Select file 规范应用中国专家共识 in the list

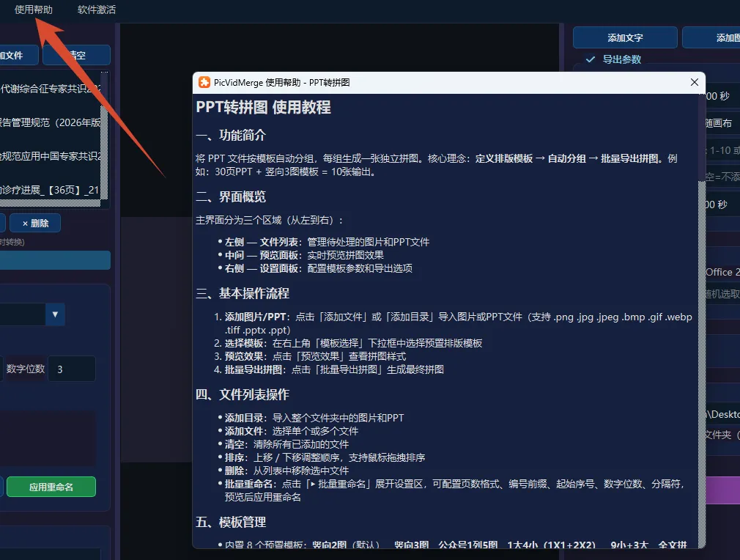pyautogui.click(x=51, y=156)
